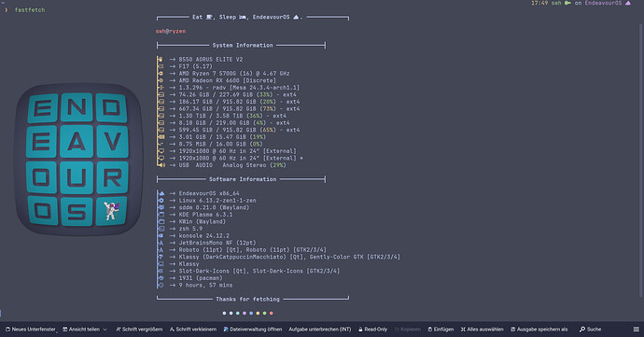Click the gear icon beside Linux kernel line
The image size is (644, 337).
click(161, 200)
